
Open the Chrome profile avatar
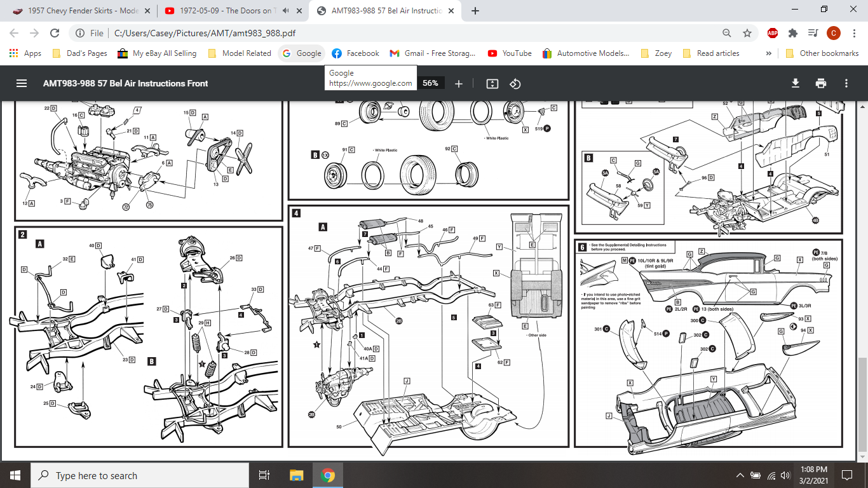point(833,33)
